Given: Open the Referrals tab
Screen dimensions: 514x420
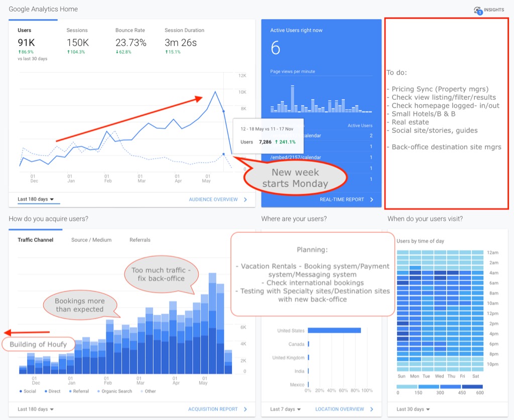Looking at the screenshot, I should [140, 240].
